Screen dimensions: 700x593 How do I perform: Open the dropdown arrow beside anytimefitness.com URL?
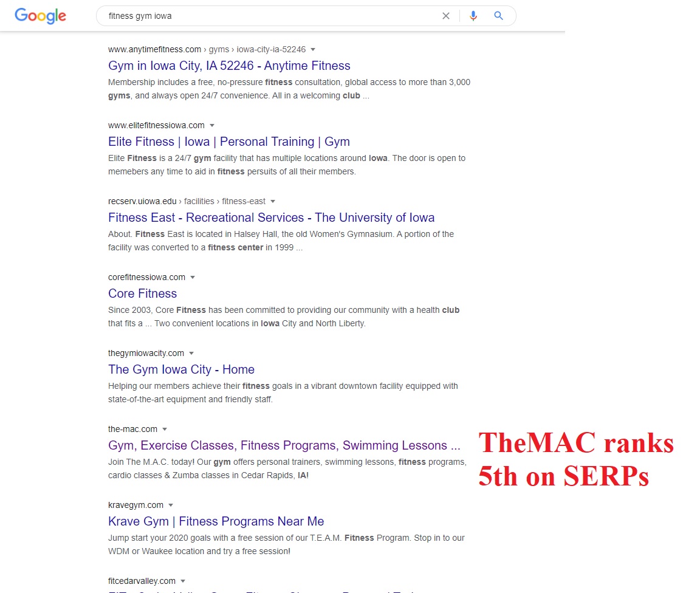point(313,50)
